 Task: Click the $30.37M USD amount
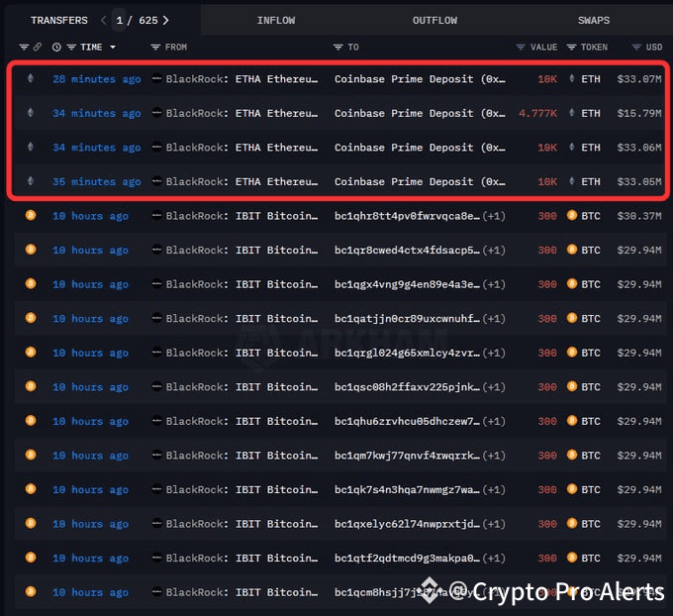pyautogui.click(x=639, y=216)
